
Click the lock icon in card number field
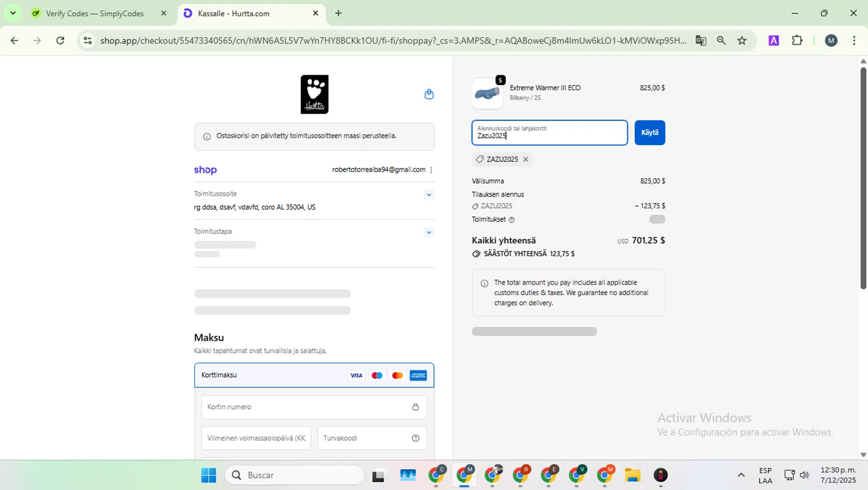(415, 407)
